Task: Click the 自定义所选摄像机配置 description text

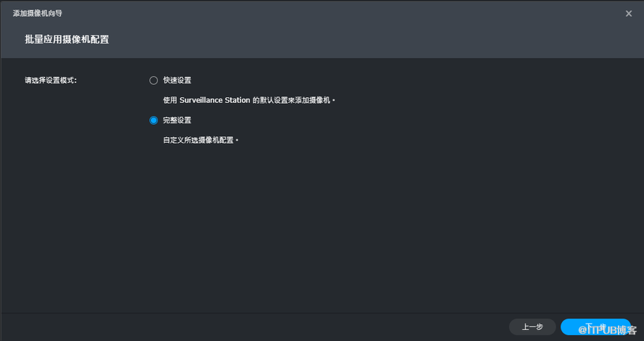Action: [199, 140]
